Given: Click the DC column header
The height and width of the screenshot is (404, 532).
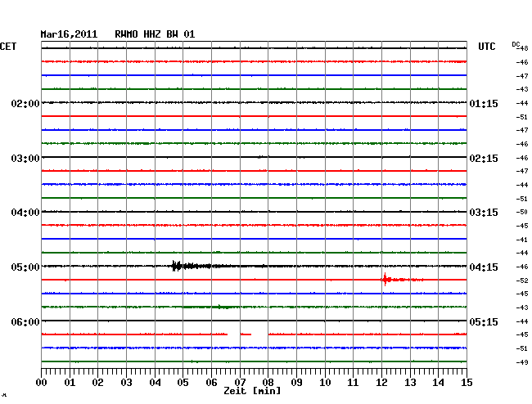Looking at the screenshot, I should [x=516, y=44].
